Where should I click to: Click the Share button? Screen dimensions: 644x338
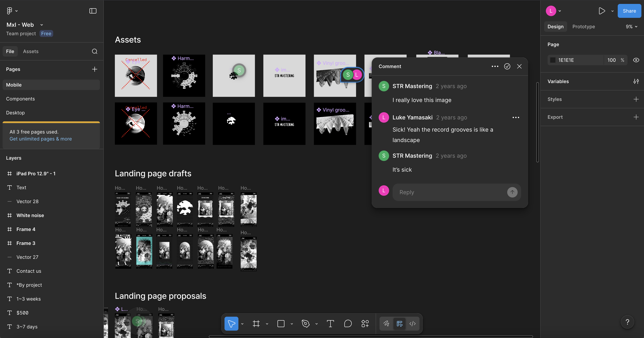629,11
